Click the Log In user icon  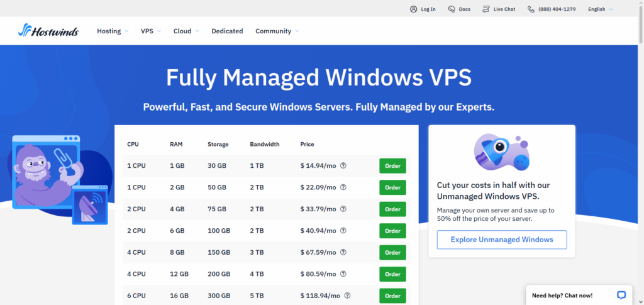(414, 9)
